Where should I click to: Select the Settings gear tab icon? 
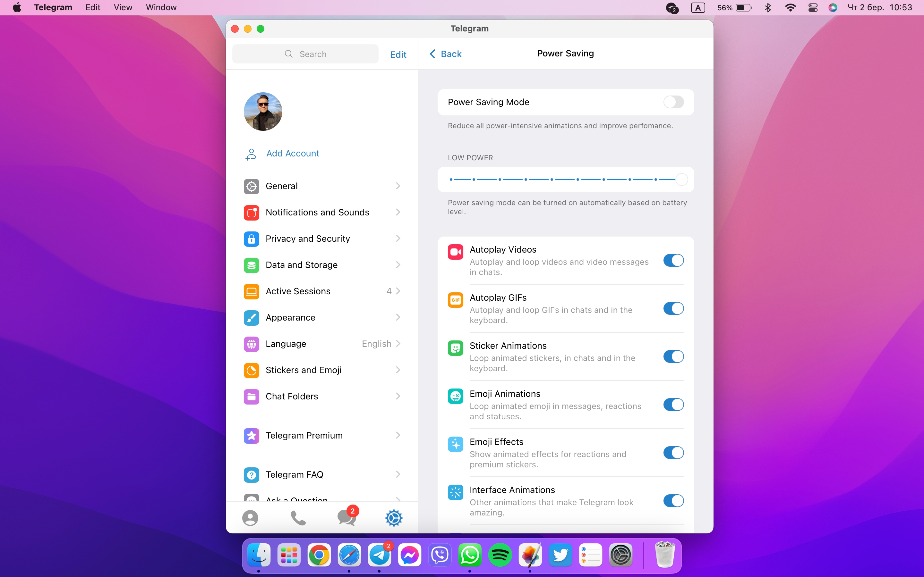coord(394,518)
